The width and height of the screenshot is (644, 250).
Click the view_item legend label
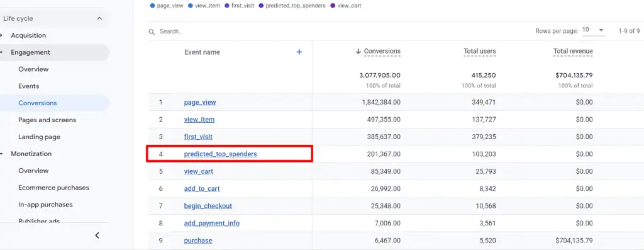point(208,6)
